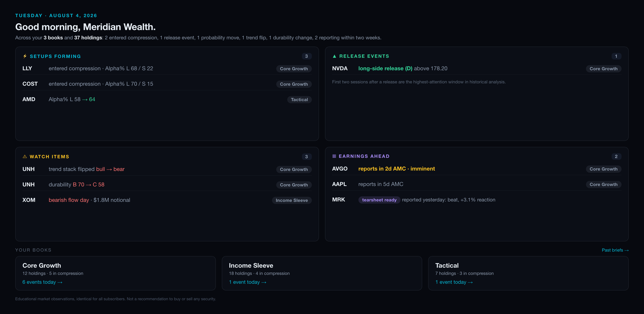Open Income Sleeve's 1 event today link
This screenshot has height=314, width=644.
[x=248, y=282]
